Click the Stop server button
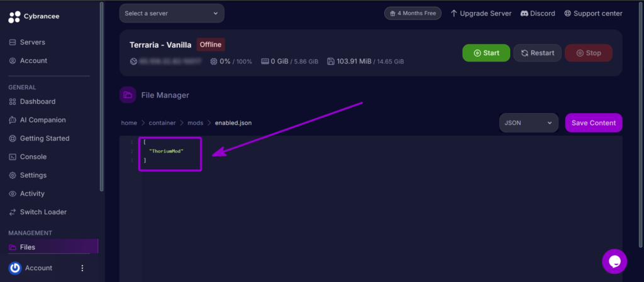This screenshot has height=282, width=644. pos(589,53)
